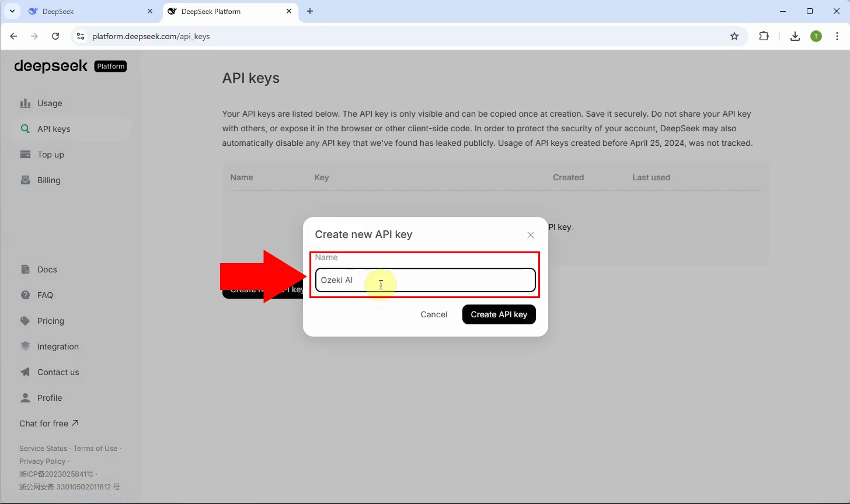Close the DeepSeek tab

150,12
